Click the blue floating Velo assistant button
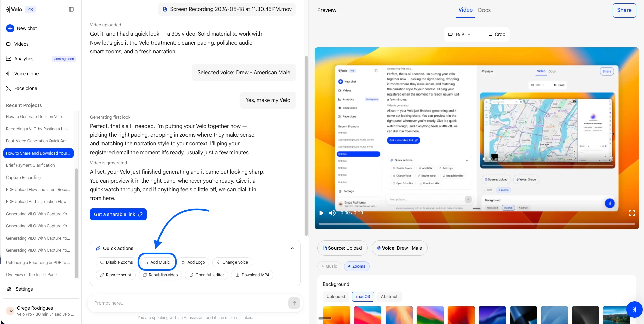 pyautogui.click(x=634, y=309)
